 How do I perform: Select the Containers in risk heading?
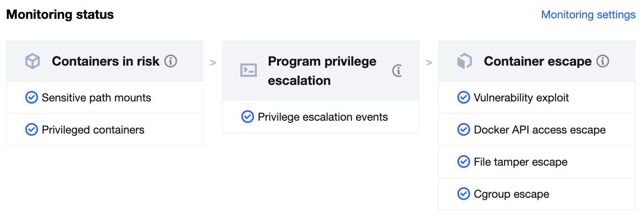point(105,61)
